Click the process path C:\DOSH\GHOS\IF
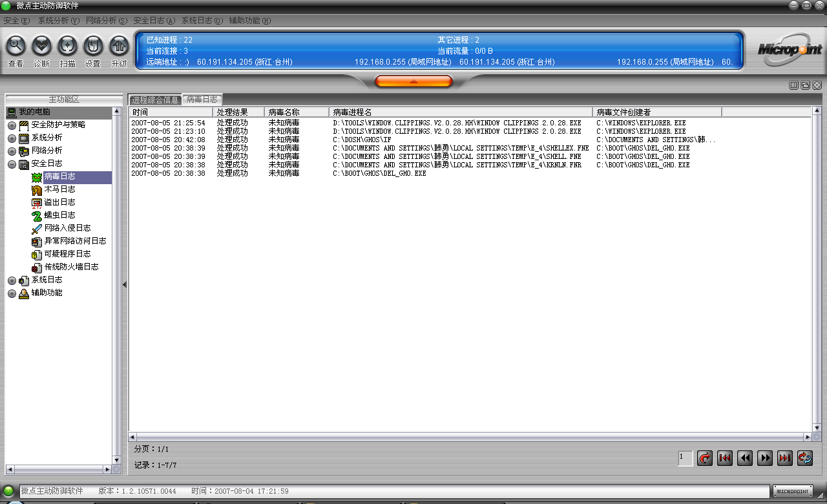This screenshot has width=827, height=504. [362, 140]
